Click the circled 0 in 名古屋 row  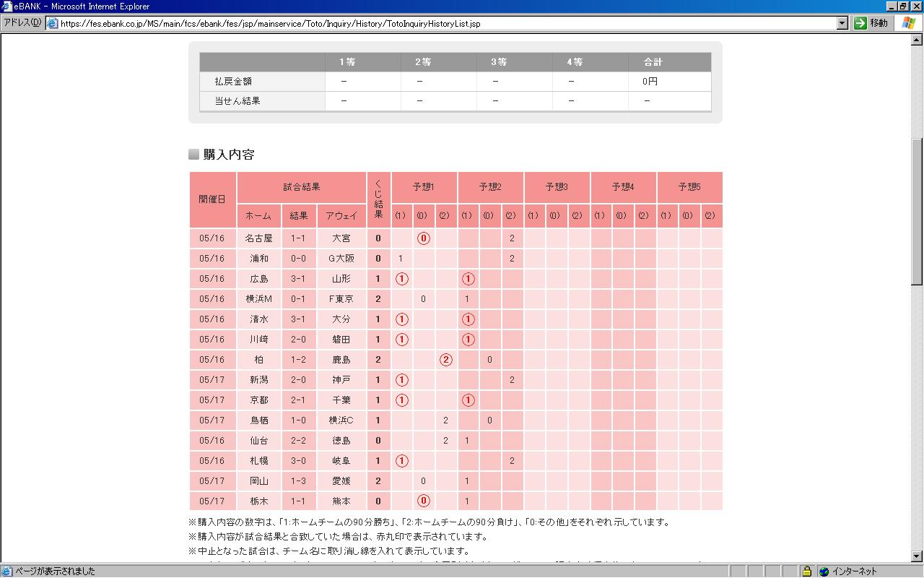coord(424,238)
